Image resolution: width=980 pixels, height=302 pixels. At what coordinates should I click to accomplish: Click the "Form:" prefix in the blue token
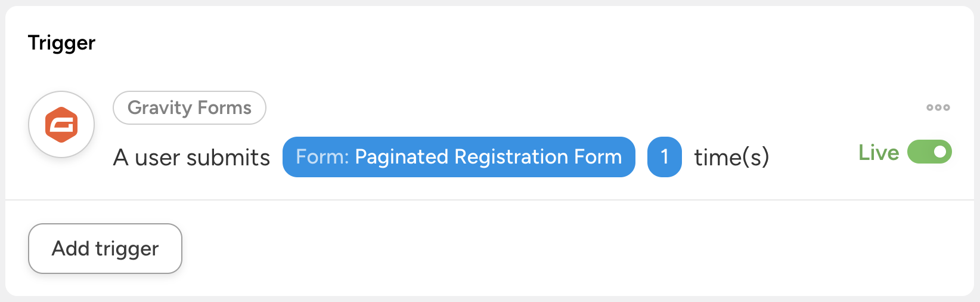pyautogui.click(x=322, y=157)
